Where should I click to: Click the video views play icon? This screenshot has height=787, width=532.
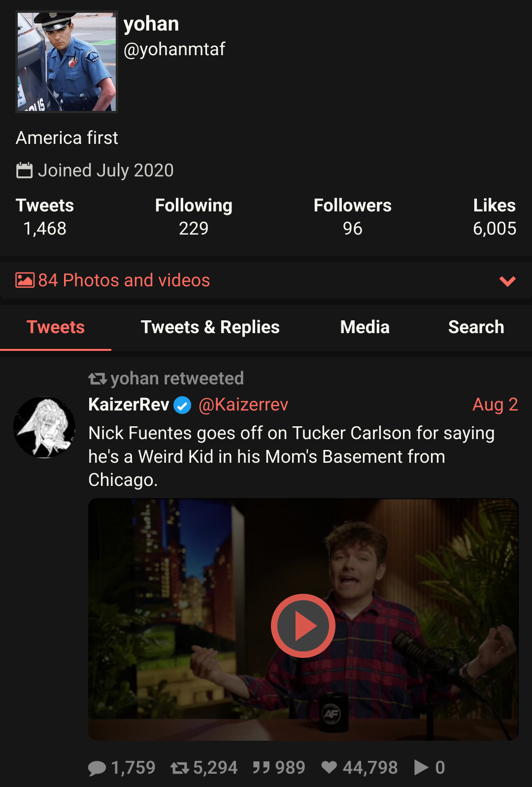421,768
